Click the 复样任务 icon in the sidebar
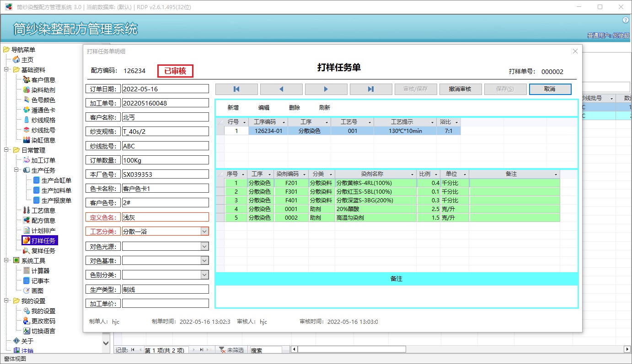This screenshot has width=632, height=364. pyautogui.click(x=27, y=251)
